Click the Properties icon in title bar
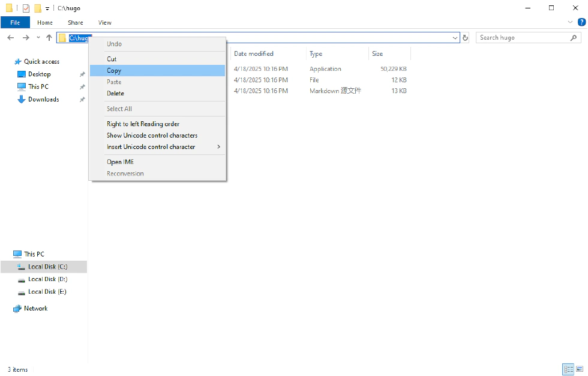 (26, 8)
